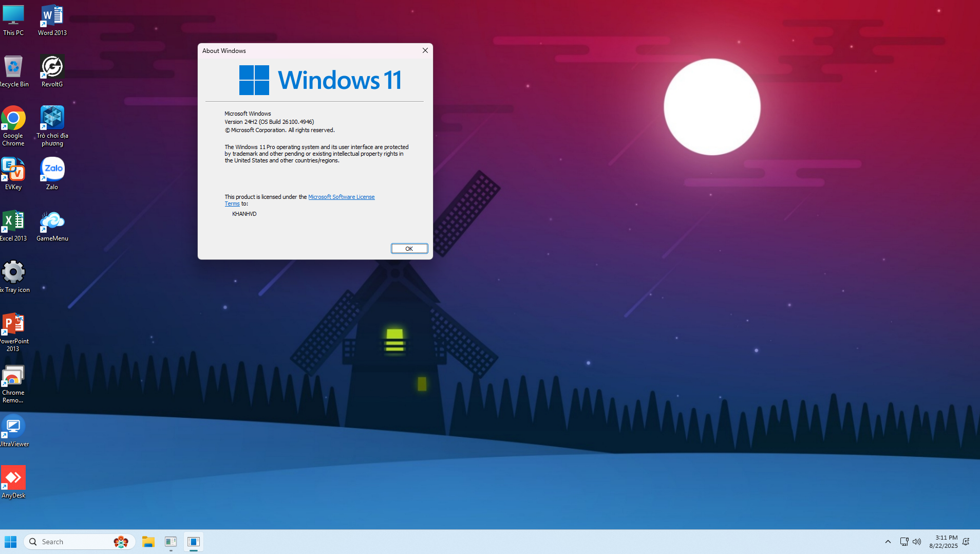Viewport: 980px width, 554px height.
Task: Click the Windows 11 logo in the dialog
Action: [320, 80]
